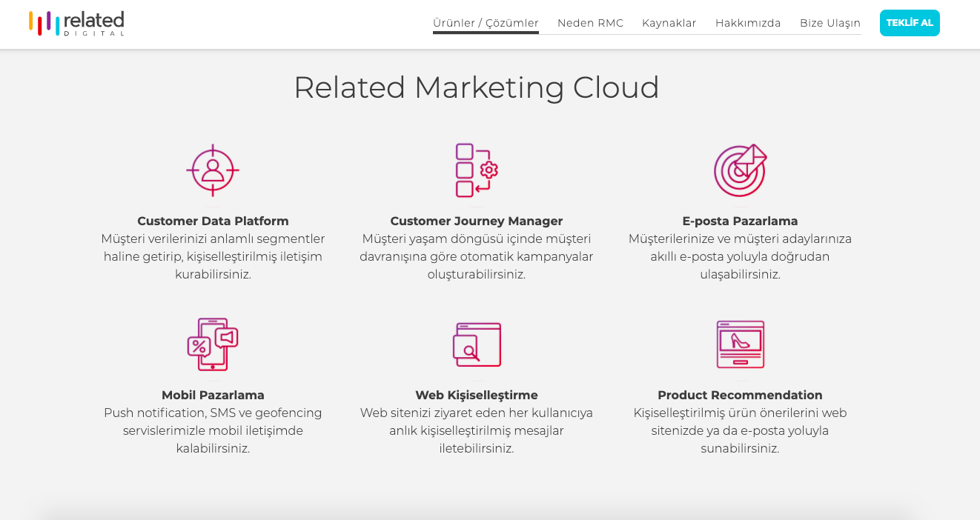Screen dimensions: 980x520
Task: Open the Mobil Pazarlama phone icon
Action: click(213, 344)
